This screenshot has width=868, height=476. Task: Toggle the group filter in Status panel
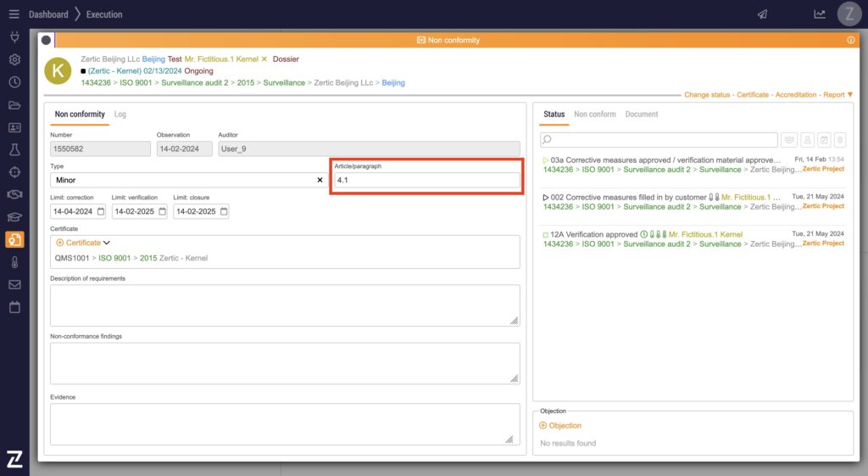[789, 140]
